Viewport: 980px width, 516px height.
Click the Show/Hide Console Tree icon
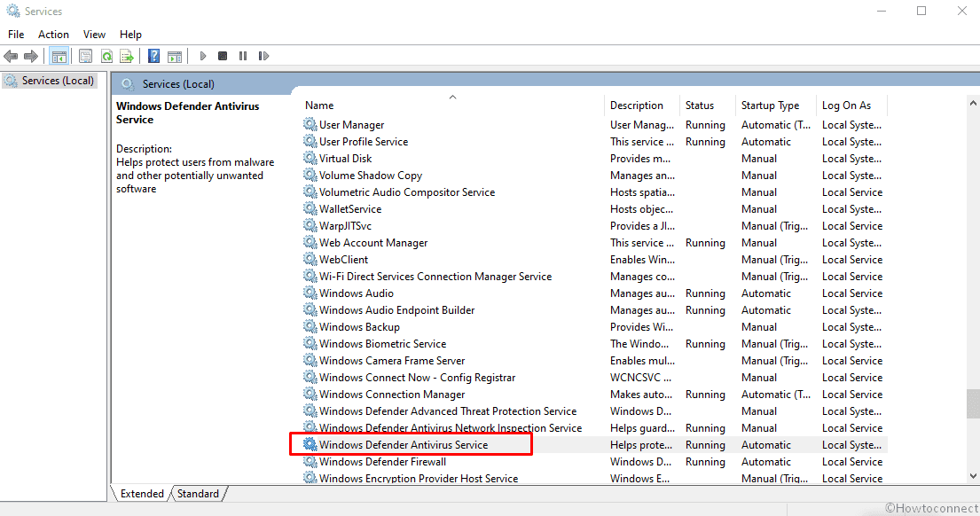pos(59,56)
